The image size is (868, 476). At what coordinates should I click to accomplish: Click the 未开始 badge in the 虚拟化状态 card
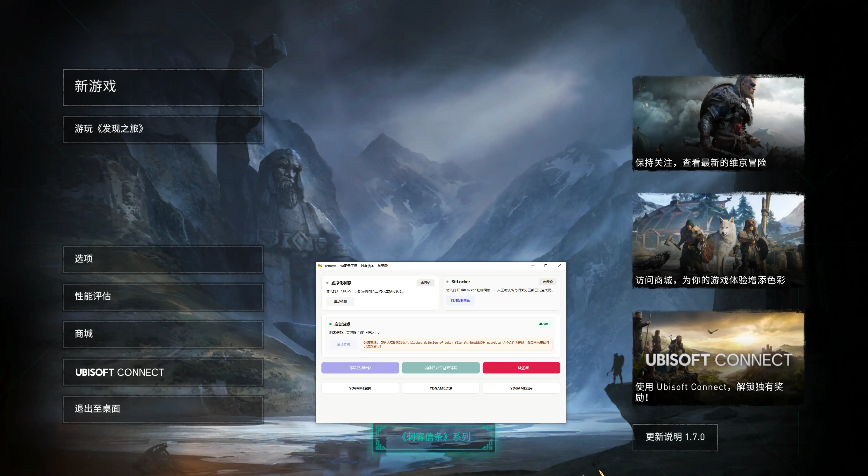[426, 283]
